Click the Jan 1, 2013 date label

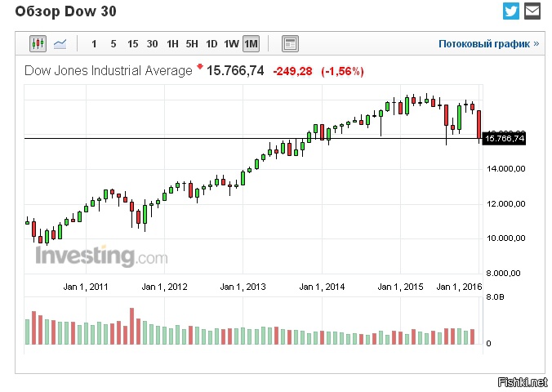[x=243, y=287]
